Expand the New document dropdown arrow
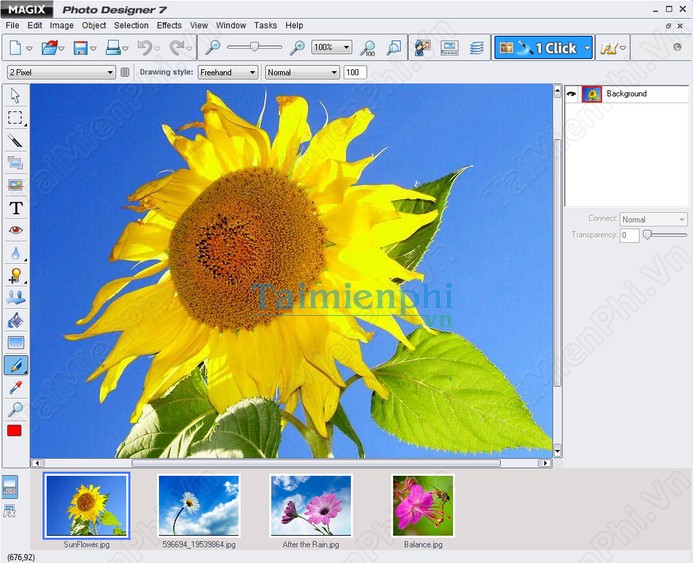This screenshot has width=693, height=563. pos(29,48)
